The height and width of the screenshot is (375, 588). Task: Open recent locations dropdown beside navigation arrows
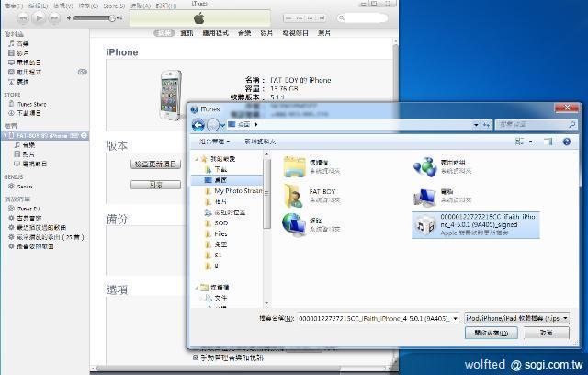coord(222,125)
